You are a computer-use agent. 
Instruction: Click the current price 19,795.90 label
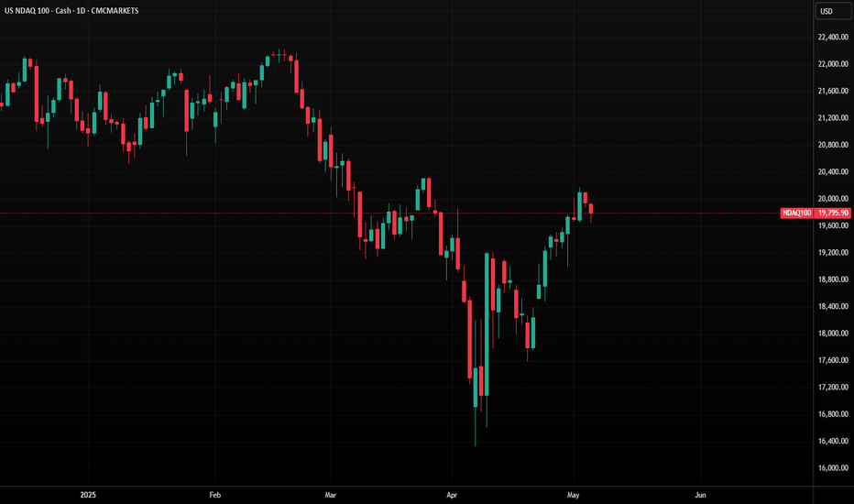833,213
